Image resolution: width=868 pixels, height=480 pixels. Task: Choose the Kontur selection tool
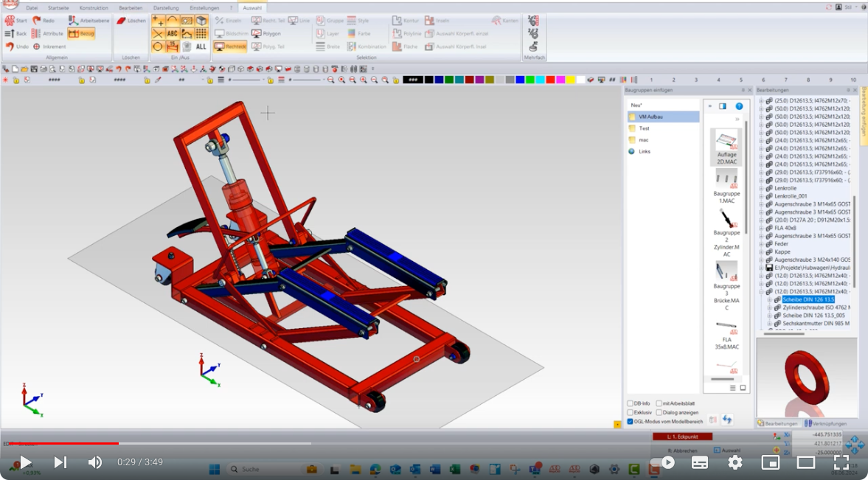pyautogui.click(x=406, y=21)
